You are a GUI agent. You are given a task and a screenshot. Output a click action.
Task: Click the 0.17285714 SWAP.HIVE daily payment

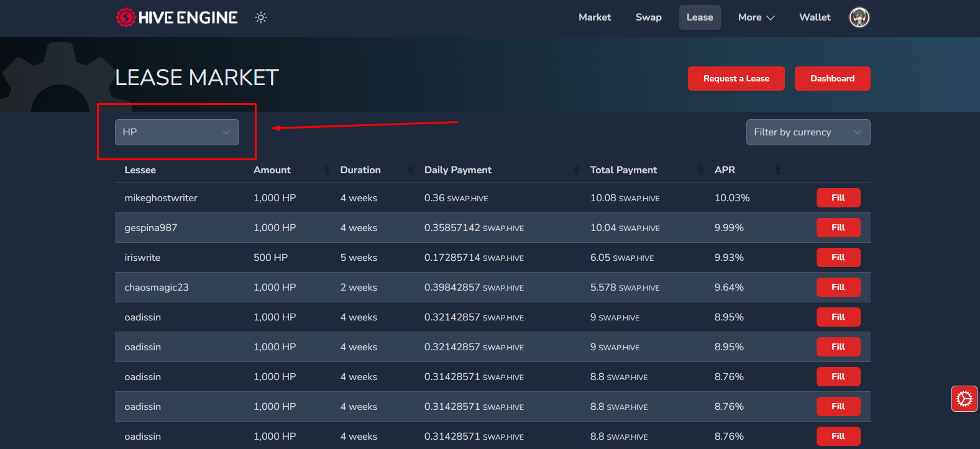pos(474,258)
